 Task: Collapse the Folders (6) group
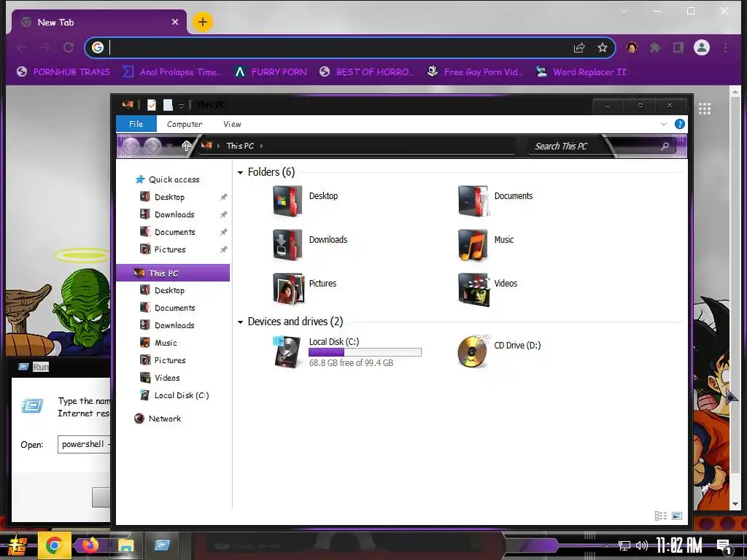(x=241, y=172)
